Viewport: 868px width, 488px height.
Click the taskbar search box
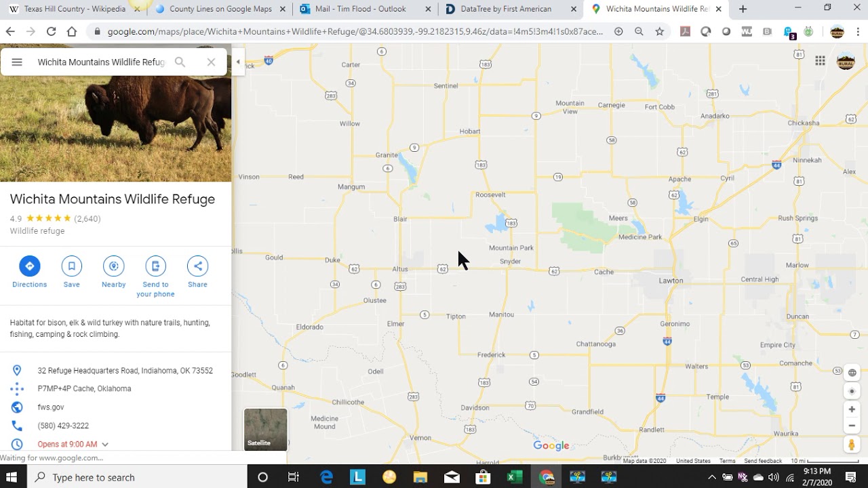pyautogui.click(x=137, y=477)
